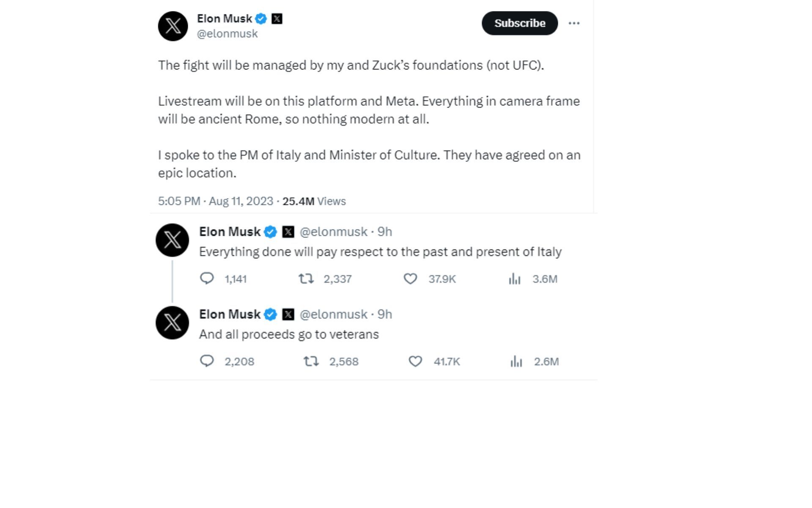
Task: Reply to the veterans proceeds tweet
Action: (207, 361)
